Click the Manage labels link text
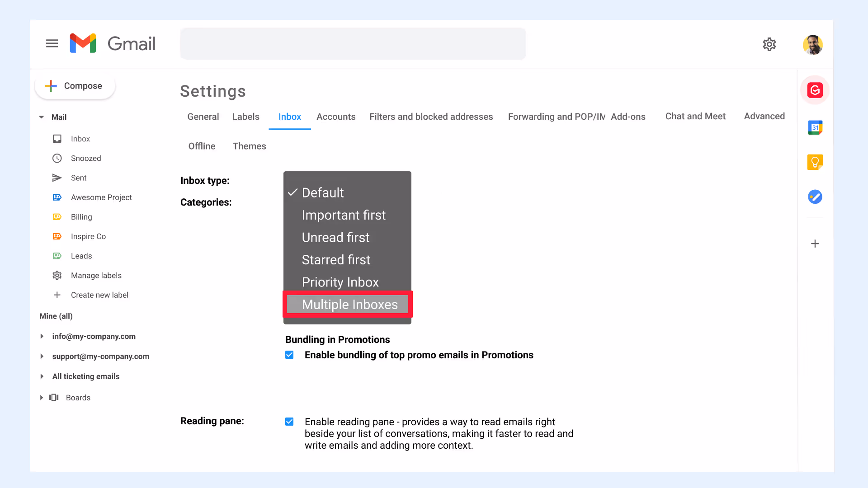The height and width of the screenshot is (488, 868). (96, 275)
